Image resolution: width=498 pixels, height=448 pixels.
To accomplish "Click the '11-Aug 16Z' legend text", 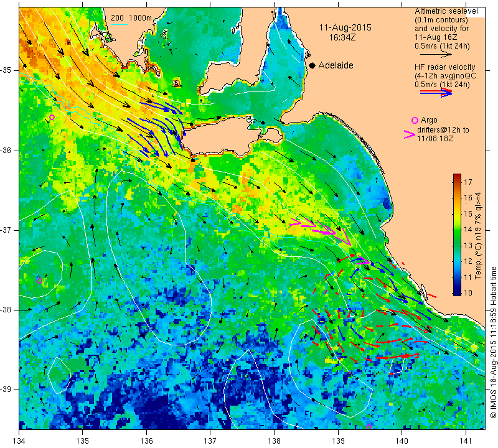I will (x=436, y=37).
